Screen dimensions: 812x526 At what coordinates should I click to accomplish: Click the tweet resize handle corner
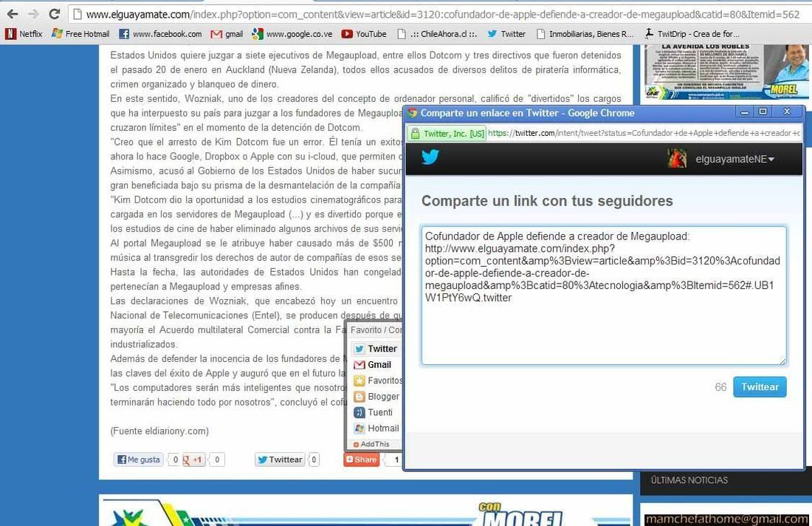tap(782, 361)
